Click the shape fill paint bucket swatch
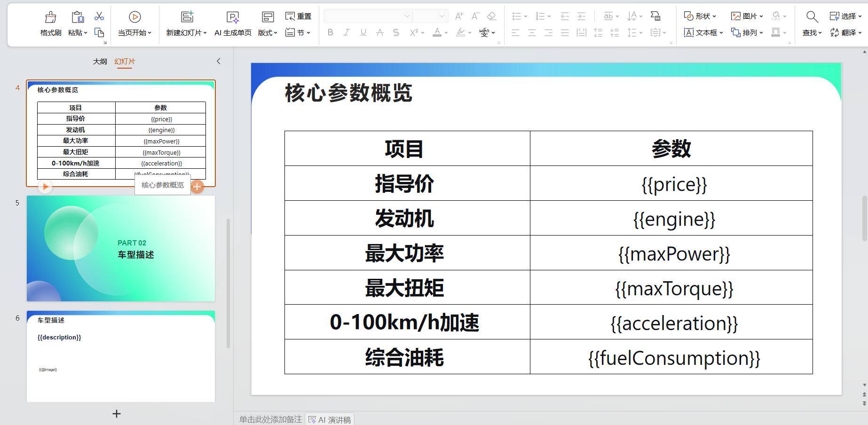Viewport: 868px width, 425px height. pos(776,16)
